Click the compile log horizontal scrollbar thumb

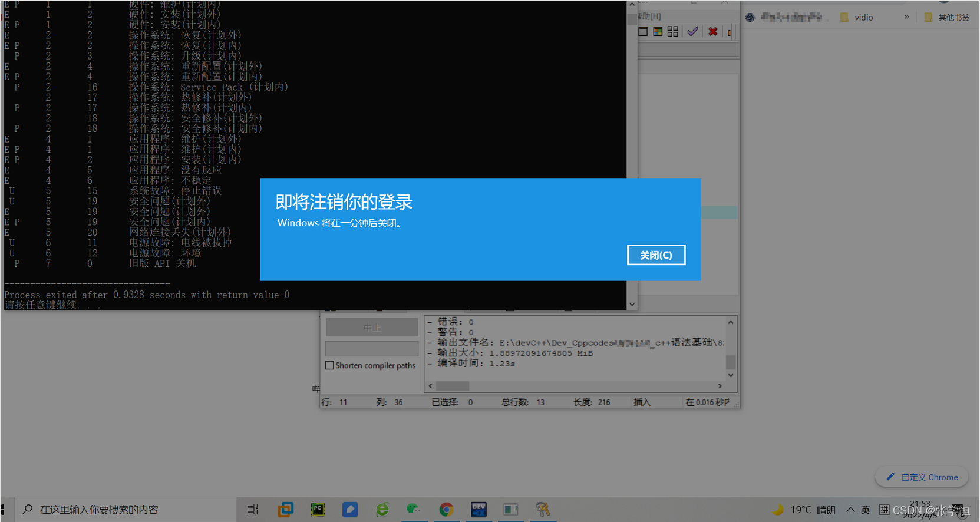[x=453, y=386]
